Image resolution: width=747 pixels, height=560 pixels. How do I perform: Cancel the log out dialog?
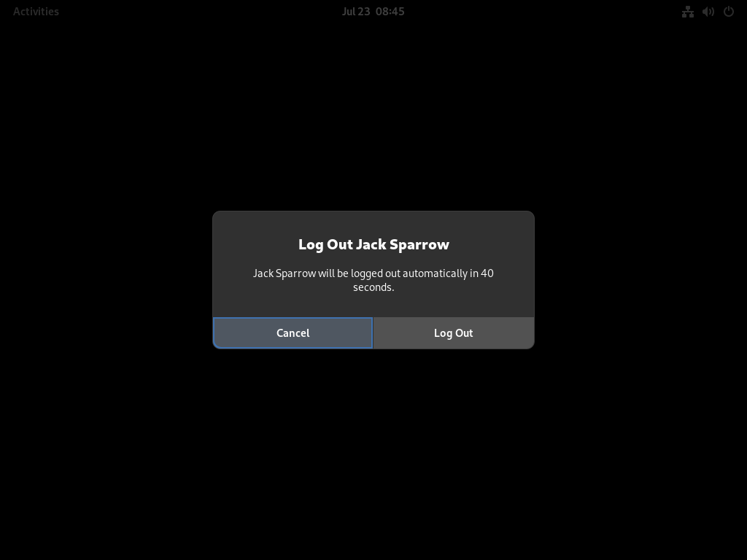(293, 332)
